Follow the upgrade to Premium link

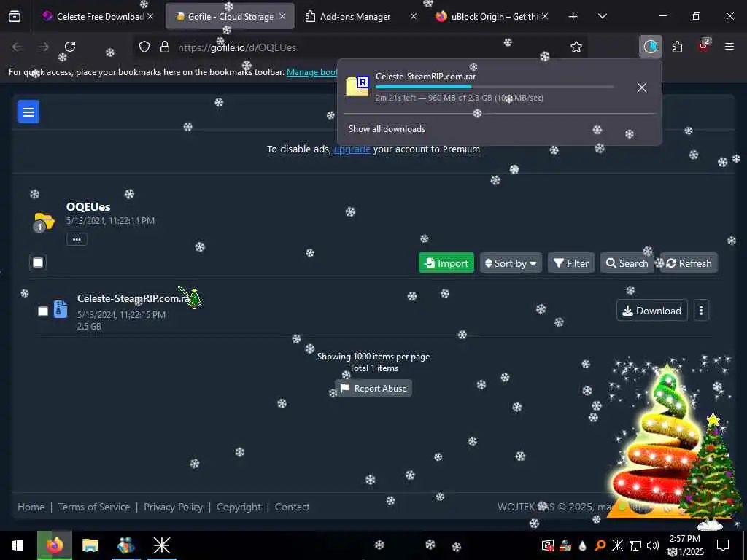tap(352, 149)
